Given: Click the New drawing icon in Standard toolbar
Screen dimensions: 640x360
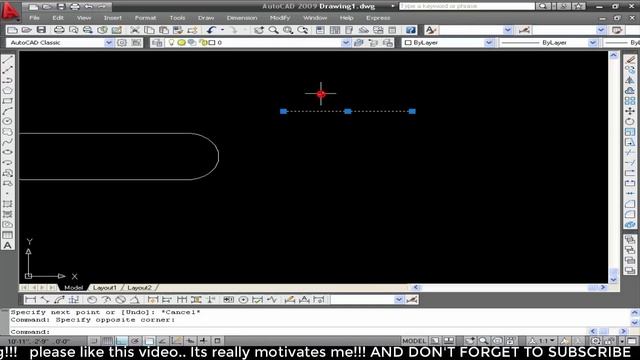Looking at the screenshot, I should click(13, 30).
